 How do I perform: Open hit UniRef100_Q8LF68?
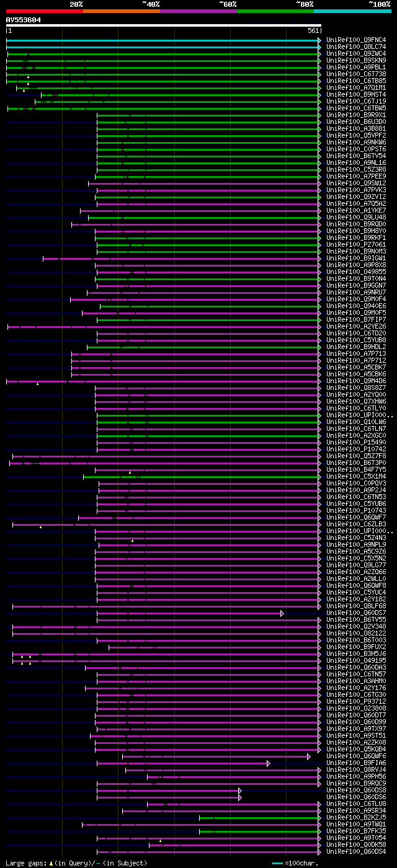click(356, 606)
